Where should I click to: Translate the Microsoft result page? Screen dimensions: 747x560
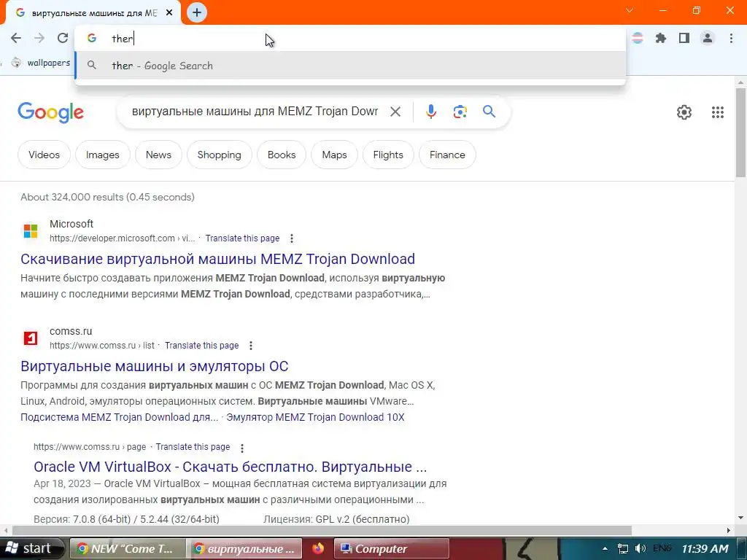click(242, 238)
